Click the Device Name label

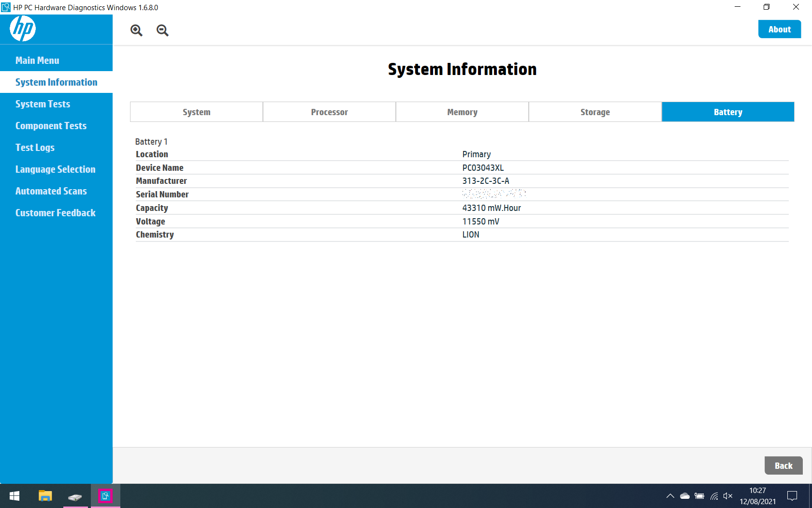[x=159, y=168]
